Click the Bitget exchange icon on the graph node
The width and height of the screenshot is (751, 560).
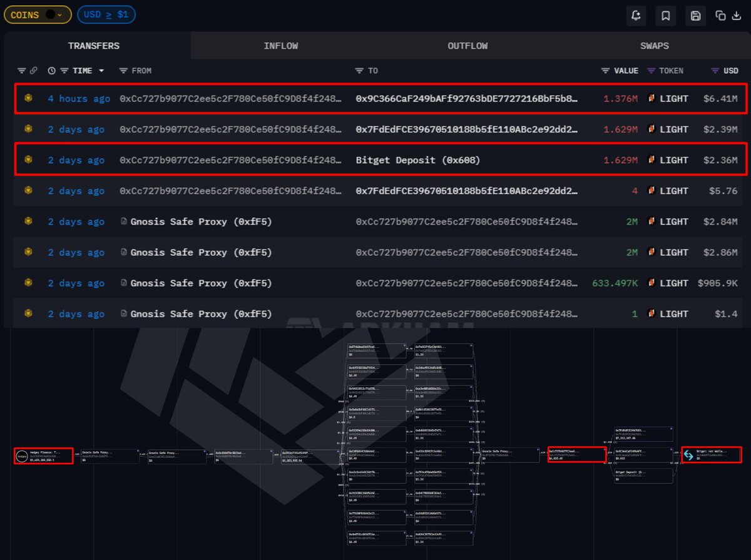click(x=687, y=456)
